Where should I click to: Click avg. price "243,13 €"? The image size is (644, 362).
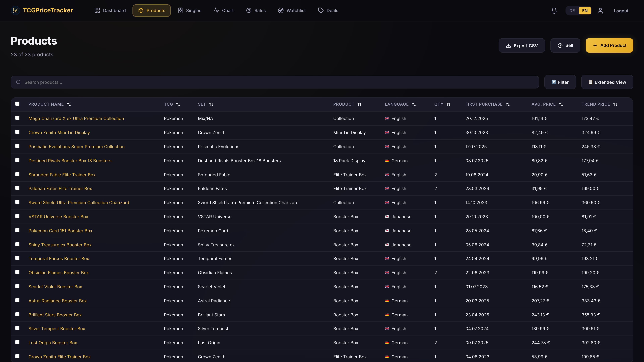click(540, 315)
